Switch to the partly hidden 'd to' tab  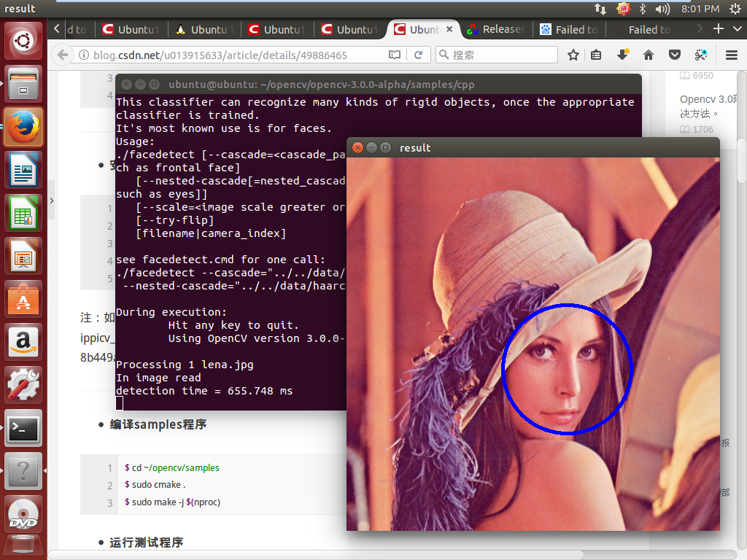pos(77,29)
